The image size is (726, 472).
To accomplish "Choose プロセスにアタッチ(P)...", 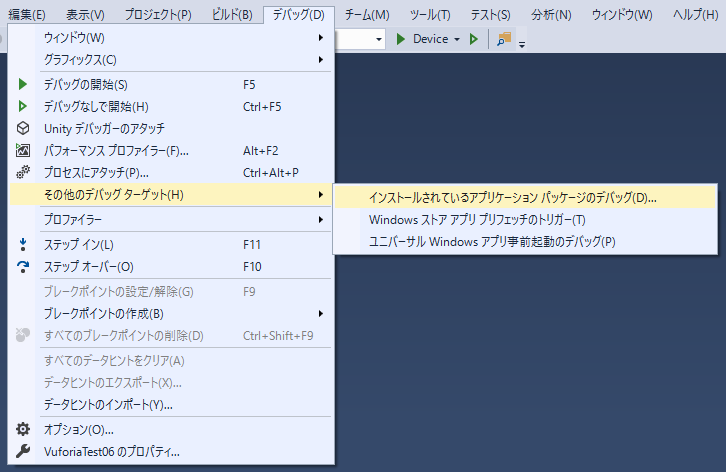I will tap(170, 172).
